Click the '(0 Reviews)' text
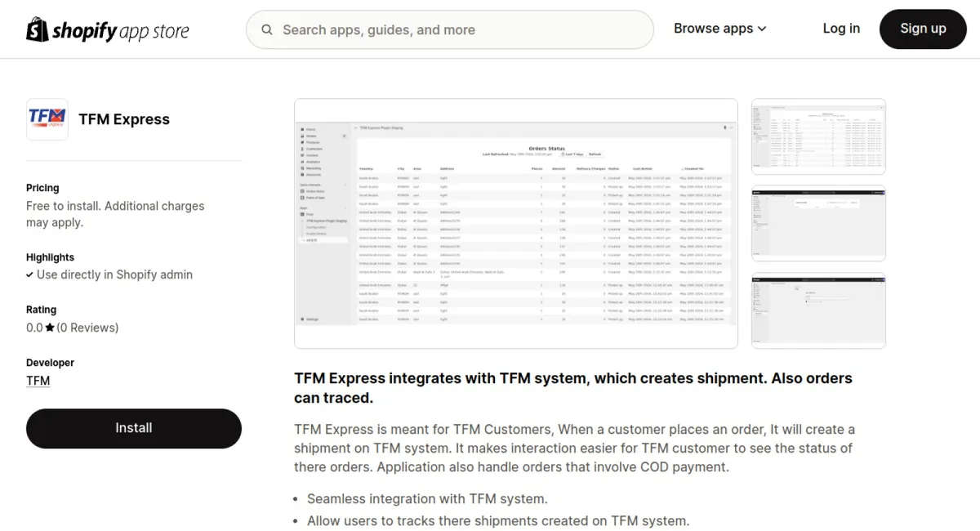980x531 pixels. 87,328
